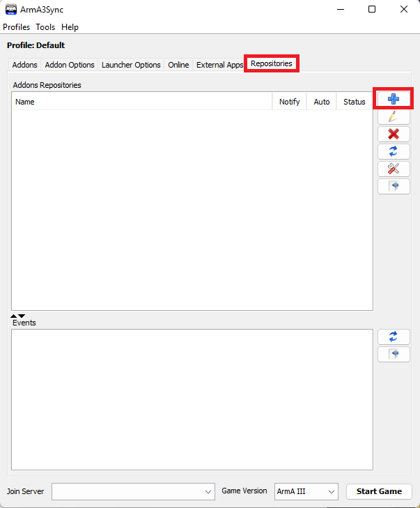This screenshot has height=508, width=420.
Task: Open the Help menu
Action: 70,27
